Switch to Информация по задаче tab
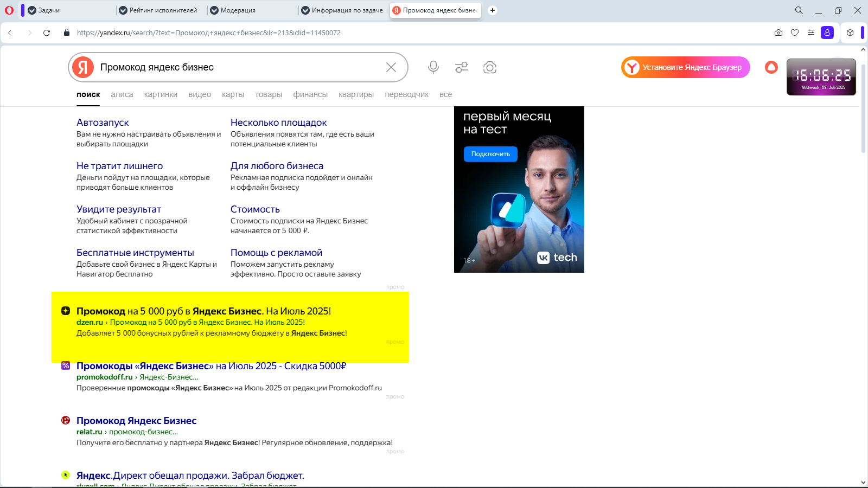 click(x=342, y=10)
